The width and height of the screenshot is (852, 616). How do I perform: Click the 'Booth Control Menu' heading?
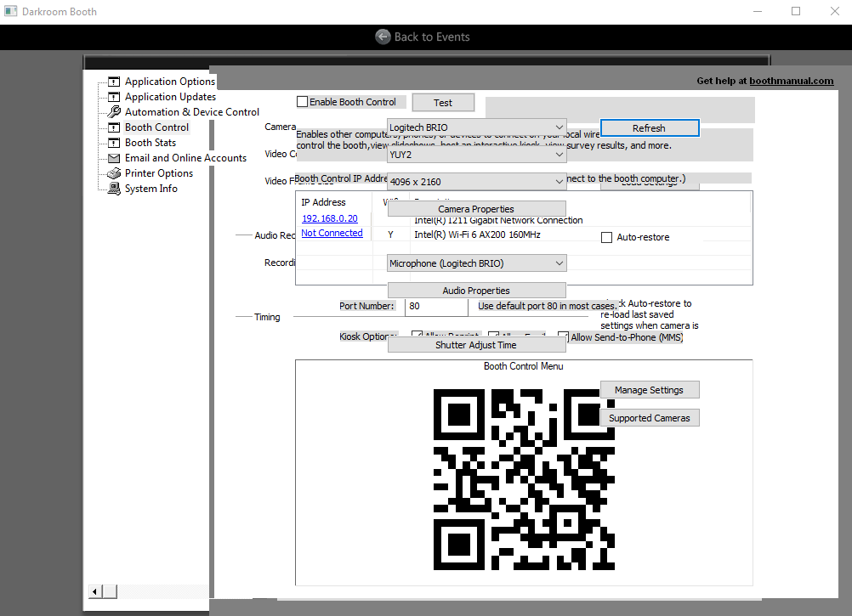tap(523, 366)
